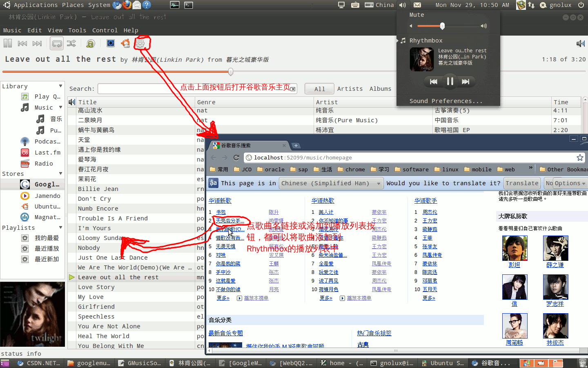Collapse the Playlists section
This screenshot has height=368, width=588.
click(60, 227)
